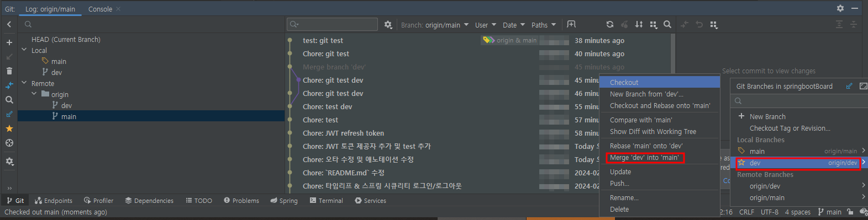Screen dimensions: 868x220
Task: Click the log text filter search field
Action: tap(332, 24)
